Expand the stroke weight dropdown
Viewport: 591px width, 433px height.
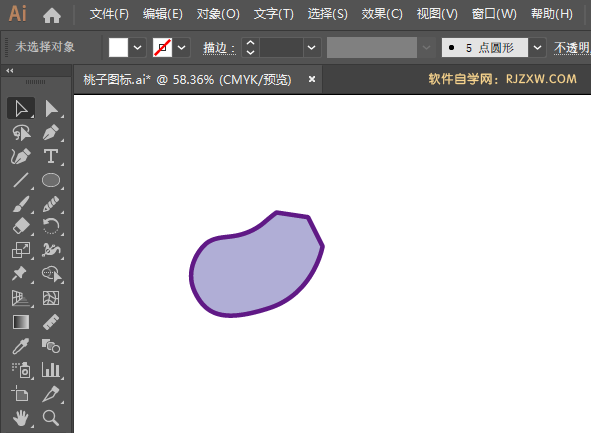[x=312, y=47]
